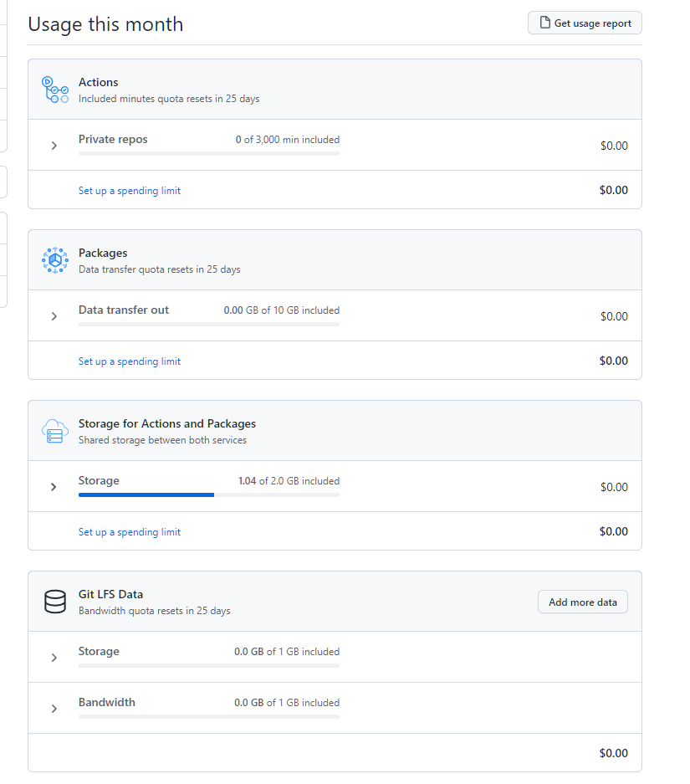The image size is (690, 784).
Task: Click the Packages hexagon icon
Action: (54, 259)
